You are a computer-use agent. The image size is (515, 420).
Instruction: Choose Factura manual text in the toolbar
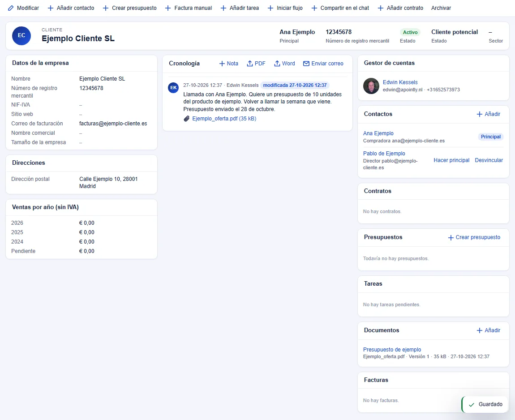[193, 8]
